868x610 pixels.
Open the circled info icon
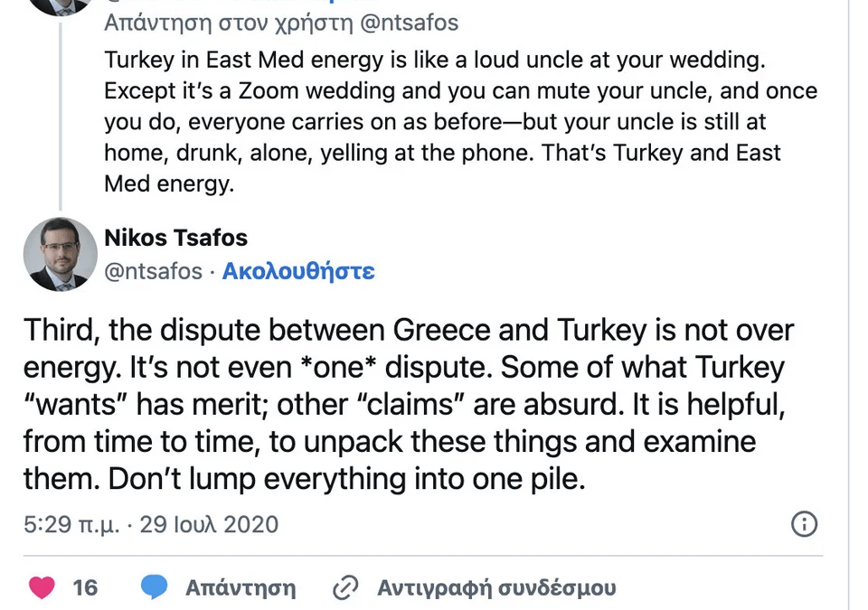tap(804, 524)
